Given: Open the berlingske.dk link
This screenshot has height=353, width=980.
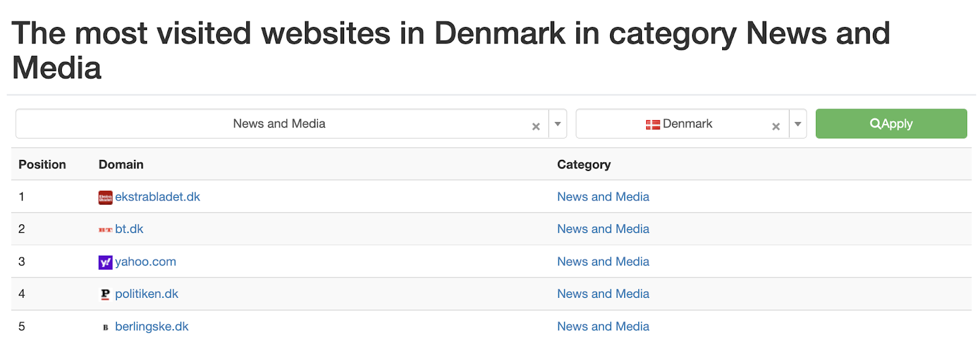Looking at the screenshot, I should 152,327.
